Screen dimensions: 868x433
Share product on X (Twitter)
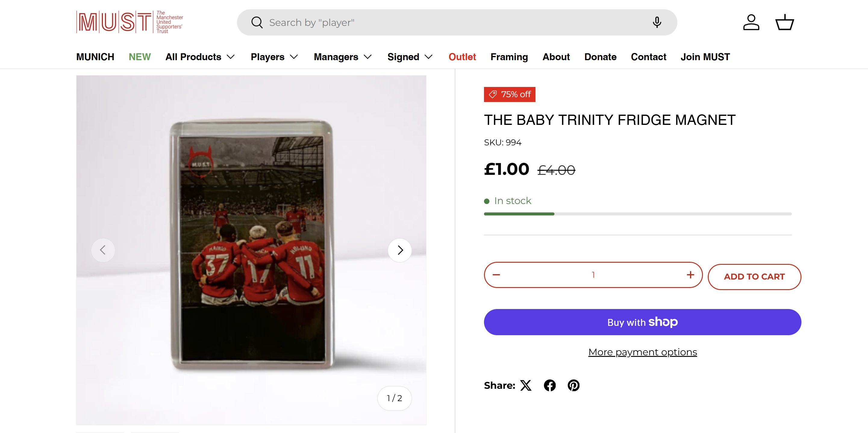tap(526, 385)
